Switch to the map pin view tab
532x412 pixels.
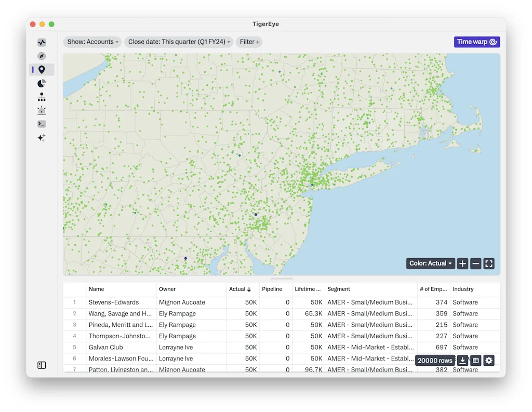point(44,69)
